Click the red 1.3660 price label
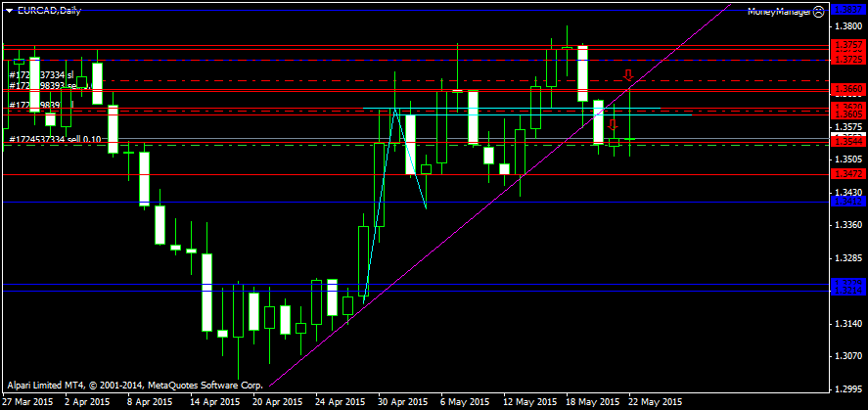 coord(848,89)
